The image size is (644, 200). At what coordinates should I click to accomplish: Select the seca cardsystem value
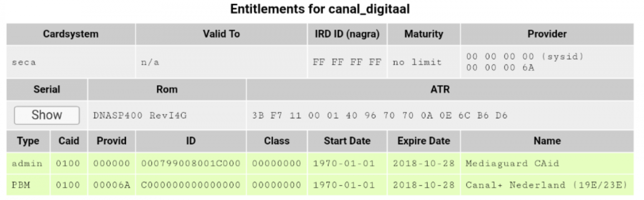click(x=24, y=62)
